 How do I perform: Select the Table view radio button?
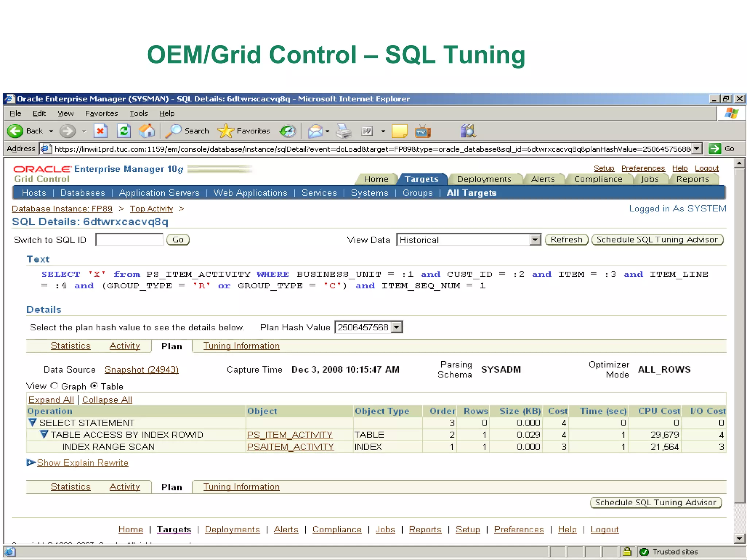[x=94, y=386]
